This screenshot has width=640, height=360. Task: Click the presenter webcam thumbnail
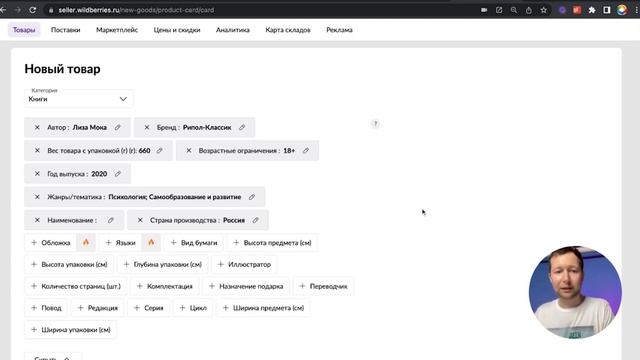click(x=575, y=292)
